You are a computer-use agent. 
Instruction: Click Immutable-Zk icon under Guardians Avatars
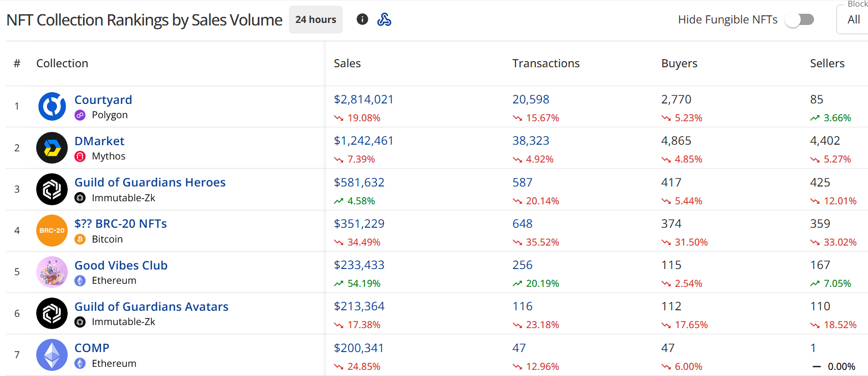(80, 322)
